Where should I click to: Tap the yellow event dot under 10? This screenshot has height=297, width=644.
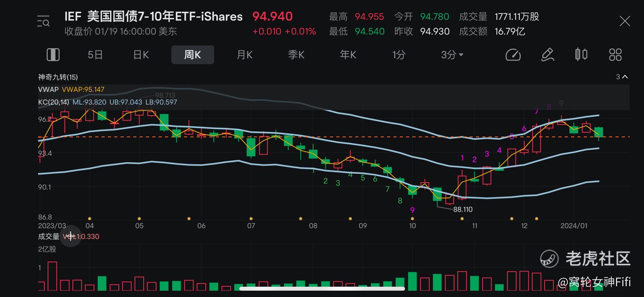(412, 219)
